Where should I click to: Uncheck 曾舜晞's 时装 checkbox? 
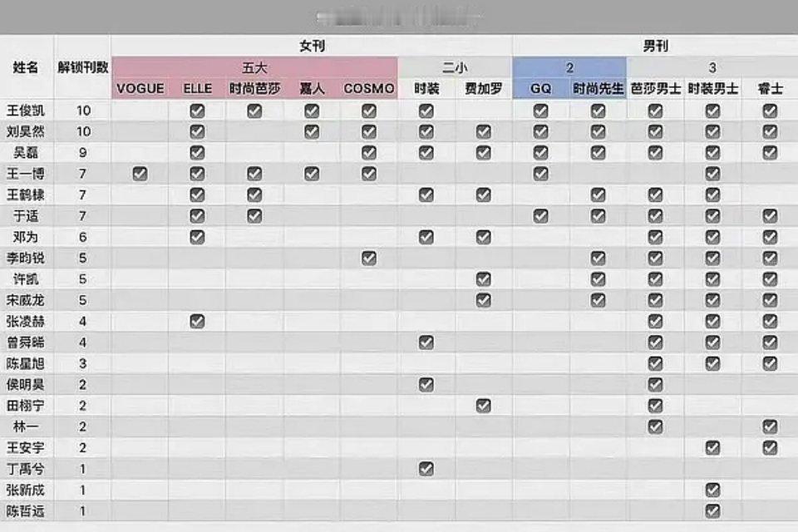coord(426,342)
